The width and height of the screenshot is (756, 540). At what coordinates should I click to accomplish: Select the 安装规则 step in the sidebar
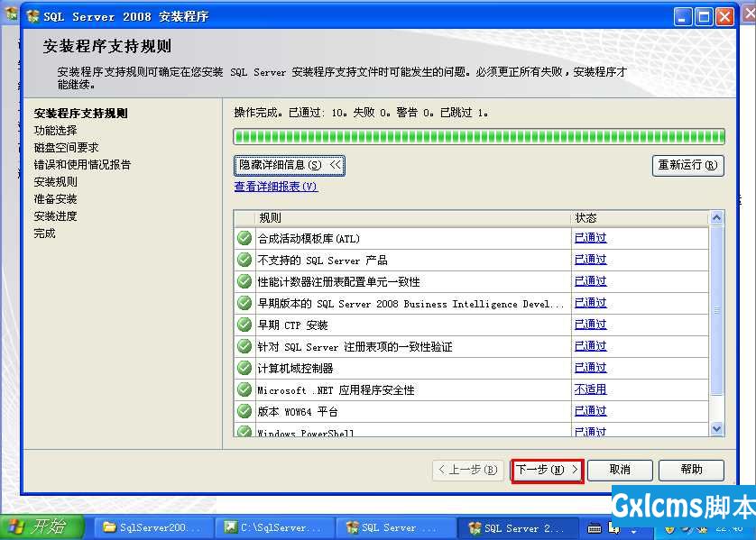55,182
